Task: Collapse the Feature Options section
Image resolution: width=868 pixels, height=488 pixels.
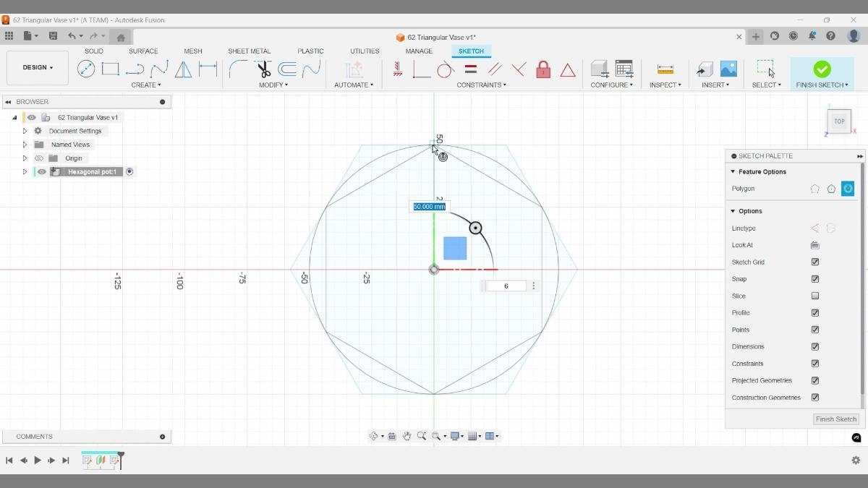Action: pyautogui.click(x=734, y=171)
